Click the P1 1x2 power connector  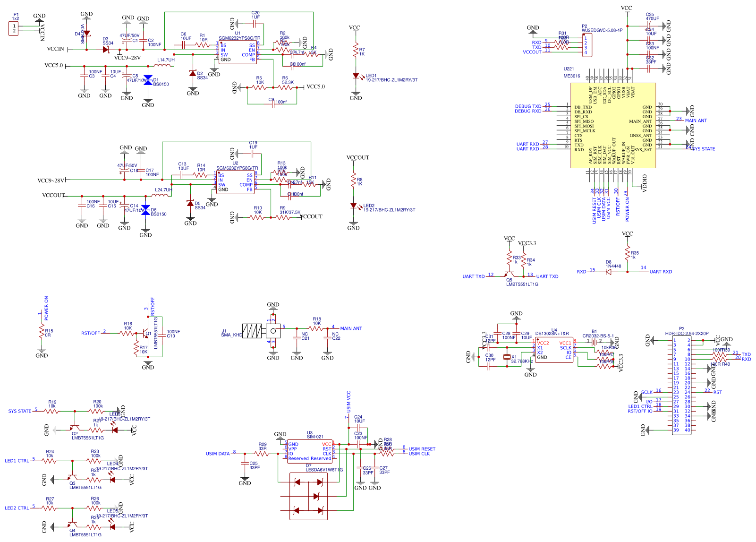point(14,28)
